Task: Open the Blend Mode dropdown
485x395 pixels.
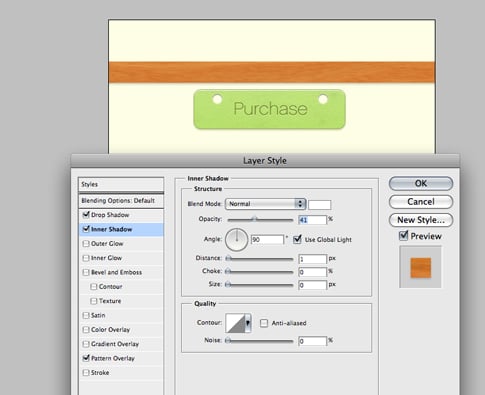Action: [x=265, y=204]
